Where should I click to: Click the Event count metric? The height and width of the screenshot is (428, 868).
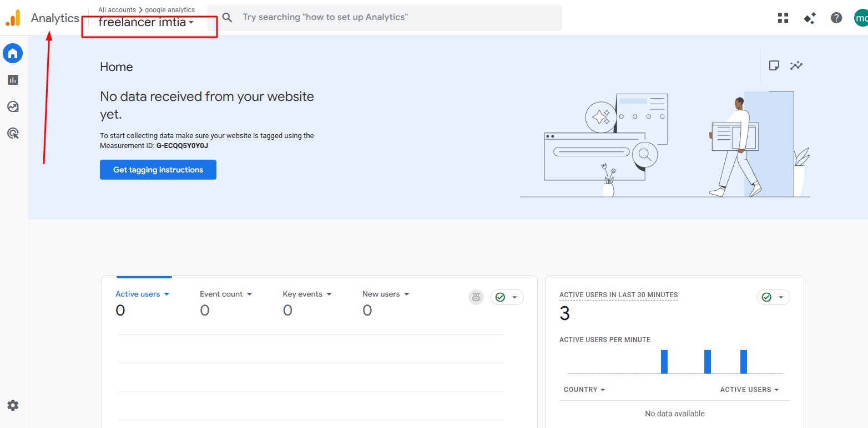pyautogui.click(x=225, y=294)
